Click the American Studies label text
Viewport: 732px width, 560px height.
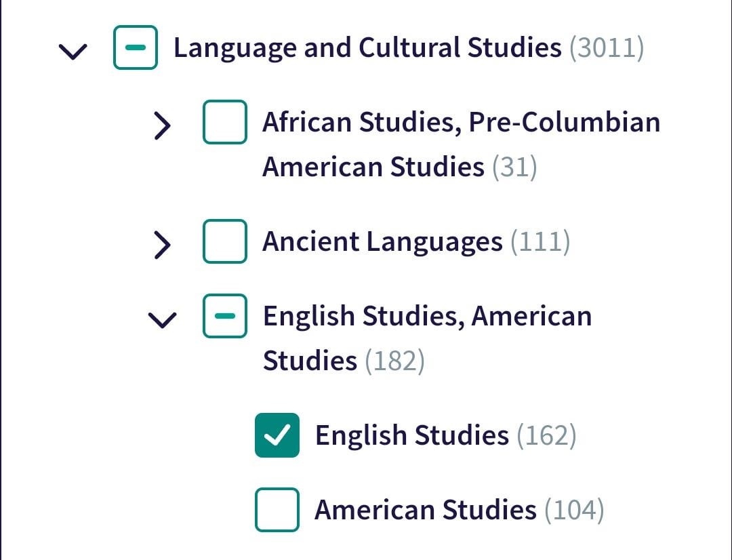coord(425,510)
